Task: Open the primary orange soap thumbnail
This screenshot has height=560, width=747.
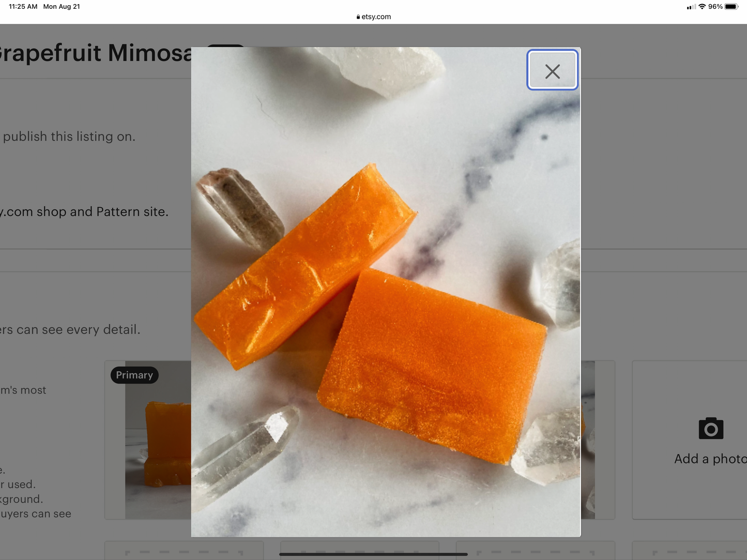Action: click(158, 450)
